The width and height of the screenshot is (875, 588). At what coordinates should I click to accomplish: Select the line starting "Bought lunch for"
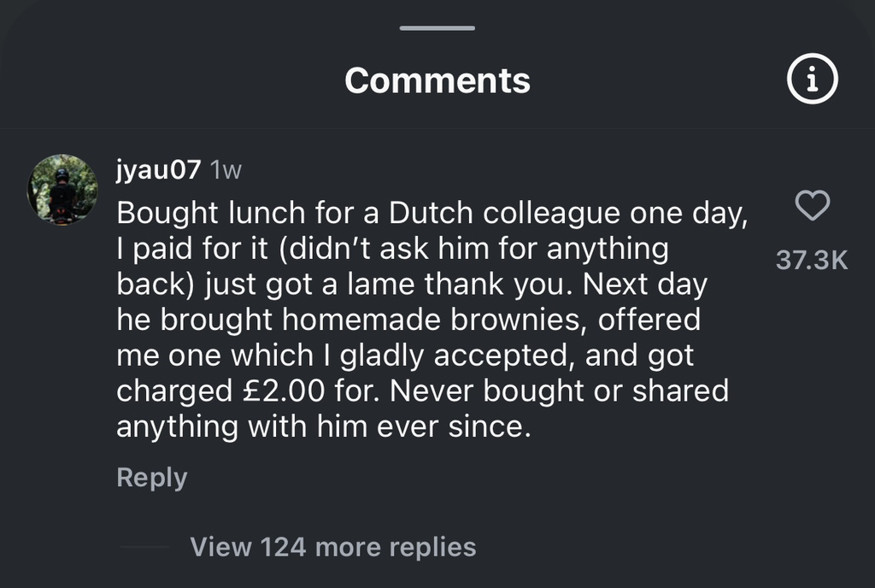[x=432, y=214]
